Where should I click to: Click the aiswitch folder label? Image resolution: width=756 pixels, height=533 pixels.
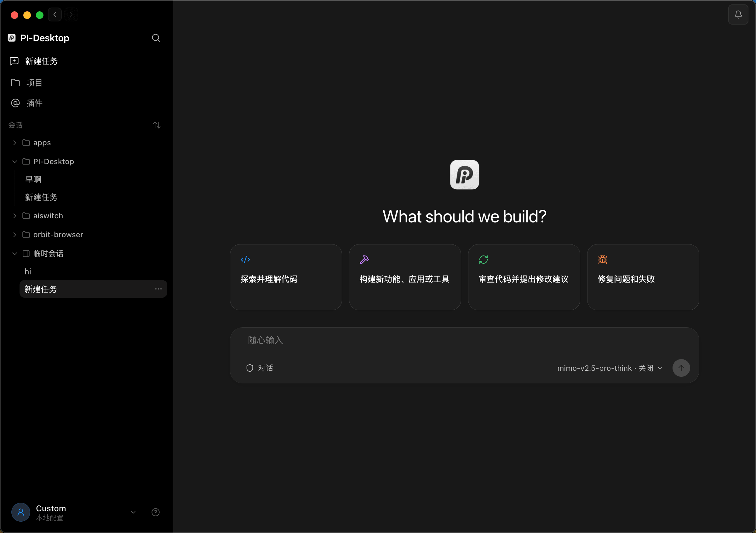tap(48, 216)
